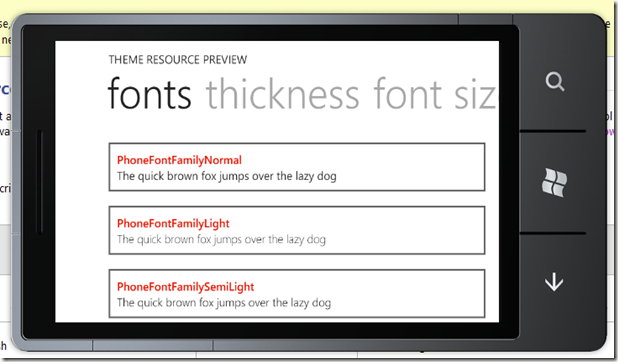Click sample sentence under PhoneFontFamilySemiLight
Image resolution: width=618 pixels, height=362 pixels.
[224, 303]
